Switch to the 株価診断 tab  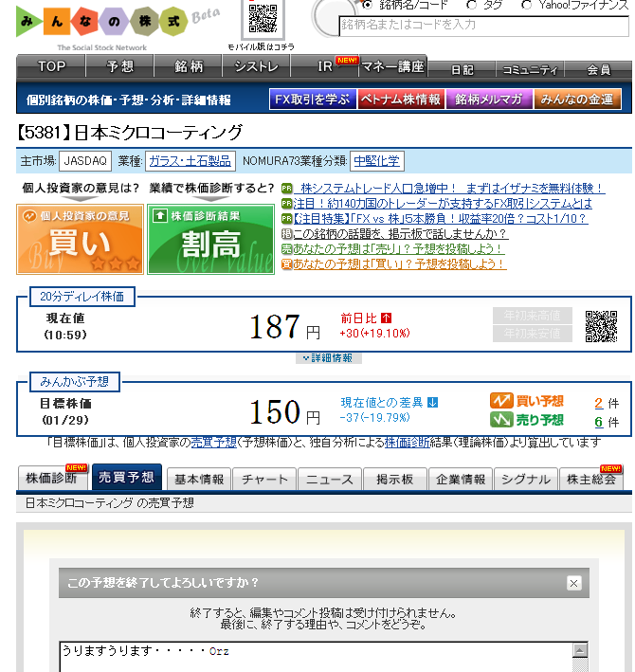53,478
